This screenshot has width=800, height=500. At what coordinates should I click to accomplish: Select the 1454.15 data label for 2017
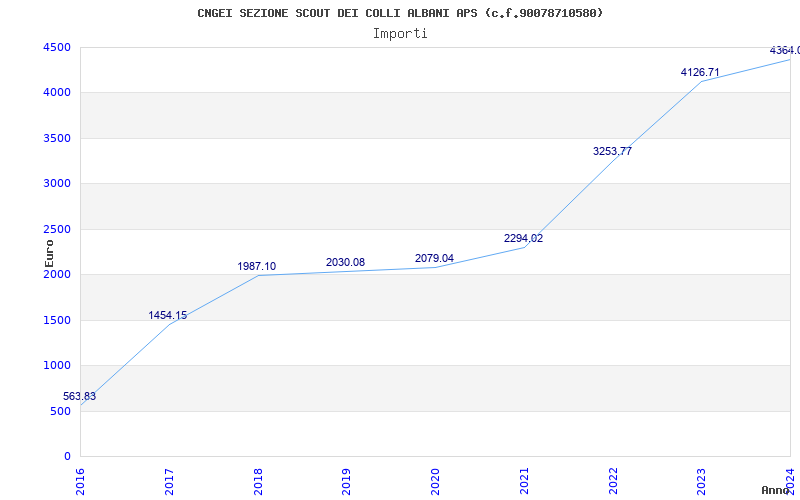point(168,315)
